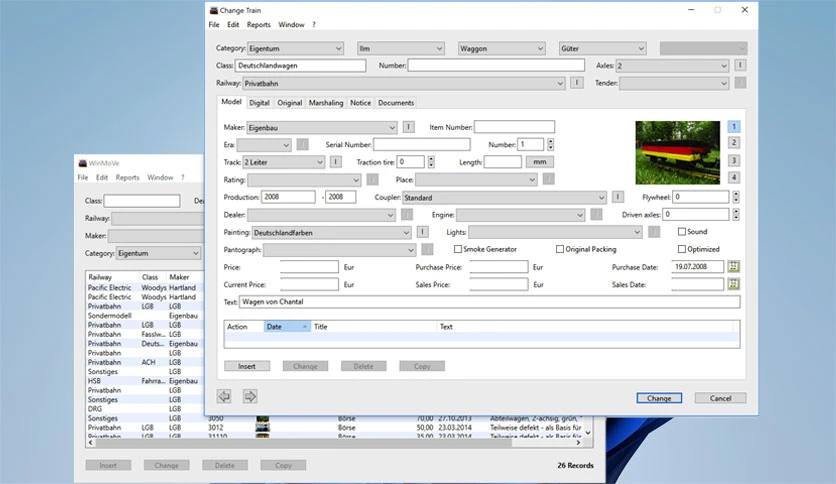Click the wagon photo thumbnail

coord(677,152)
